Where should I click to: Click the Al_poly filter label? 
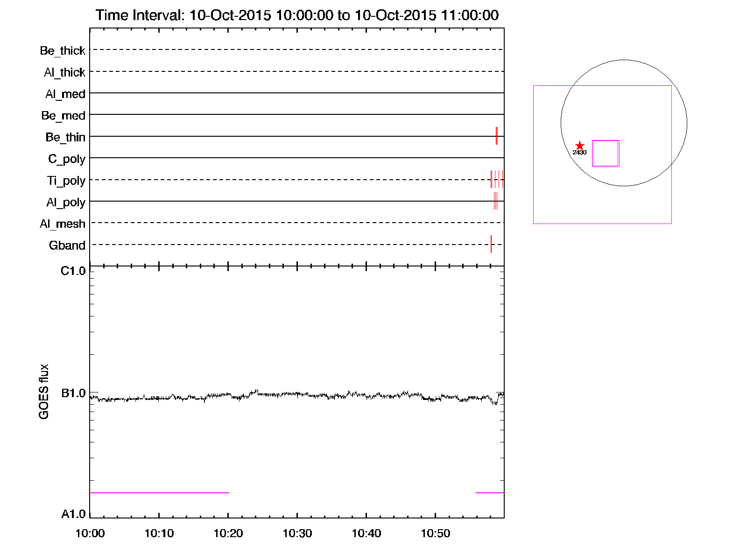66,203
